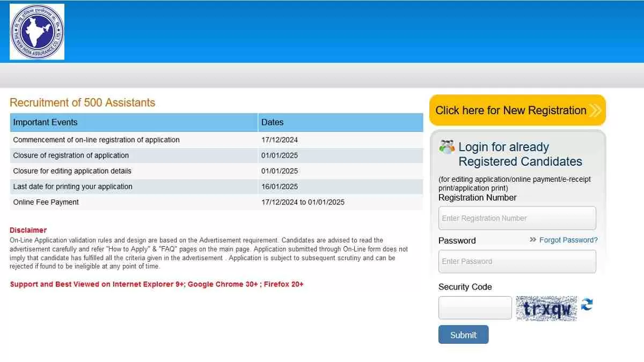Click the browser support notice text
644x362 pixels.
click(x=156, y=284)
